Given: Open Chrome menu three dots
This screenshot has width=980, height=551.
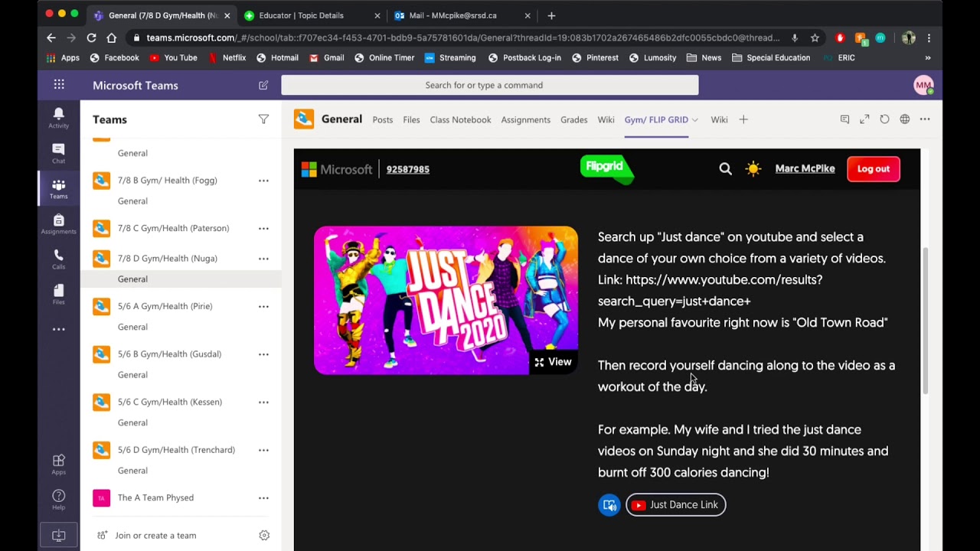Looking at the screenshot, I should coord(929,37).
